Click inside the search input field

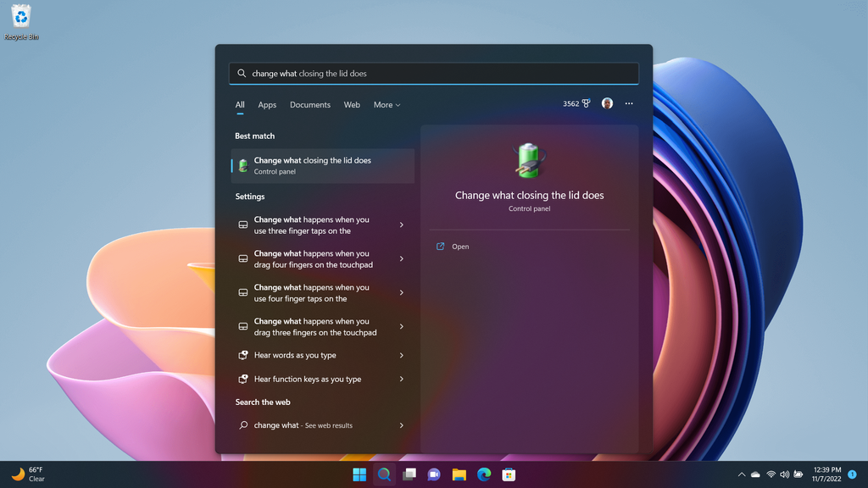(x=433, y=74)
